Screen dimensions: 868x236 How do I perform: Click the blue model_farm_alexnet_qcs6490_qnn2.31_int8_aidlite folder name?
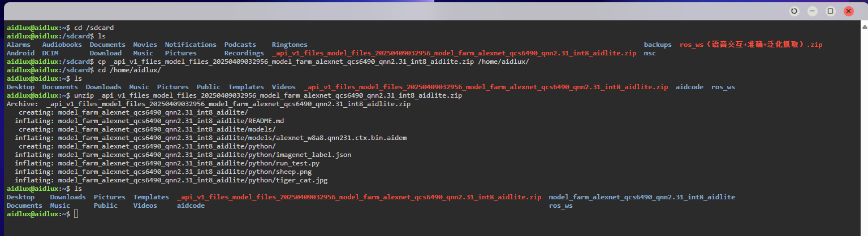click(642, 197)
